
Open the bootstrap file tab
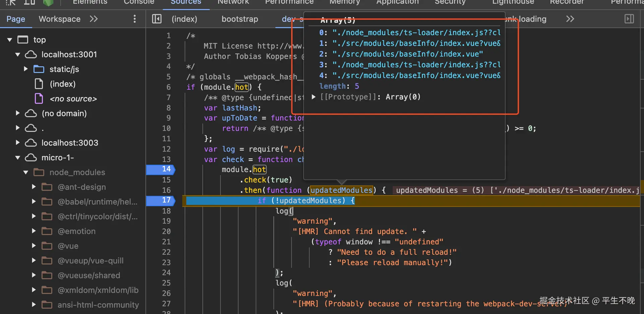(x=240, y=19)
